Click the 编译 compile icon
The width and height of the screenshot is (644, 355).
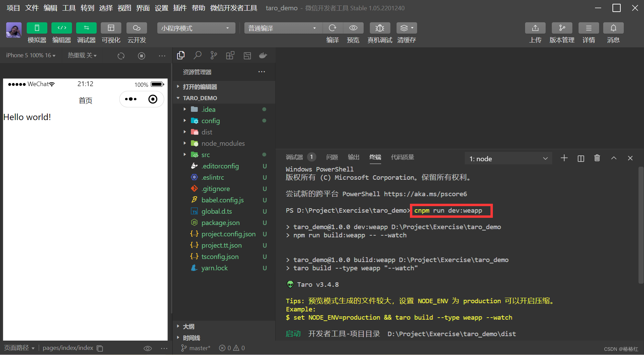[332, 28]
